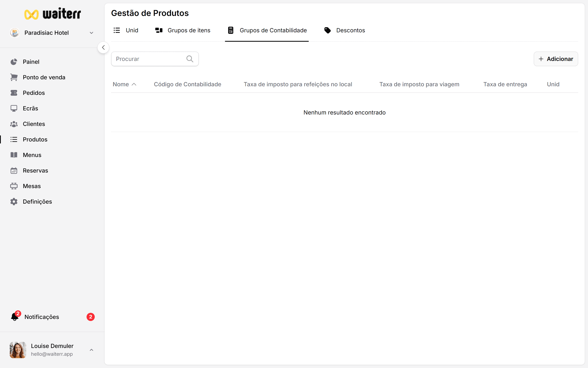Expand the Paradisiac Hotel venue dropdown

coord(91,33)
